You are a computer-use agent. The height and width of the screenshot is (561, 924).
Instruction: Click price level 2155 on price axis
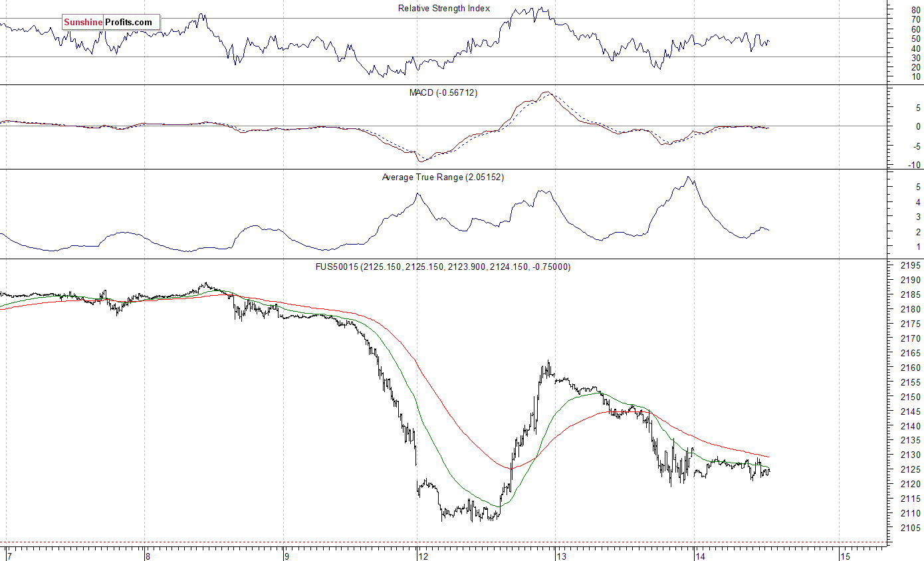(911, 383)
